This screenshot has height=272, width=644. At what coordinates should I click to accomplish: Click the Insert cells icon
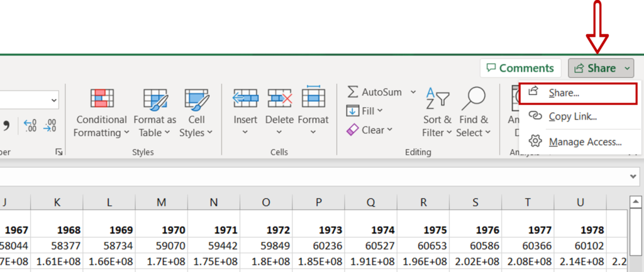point(245,99)
